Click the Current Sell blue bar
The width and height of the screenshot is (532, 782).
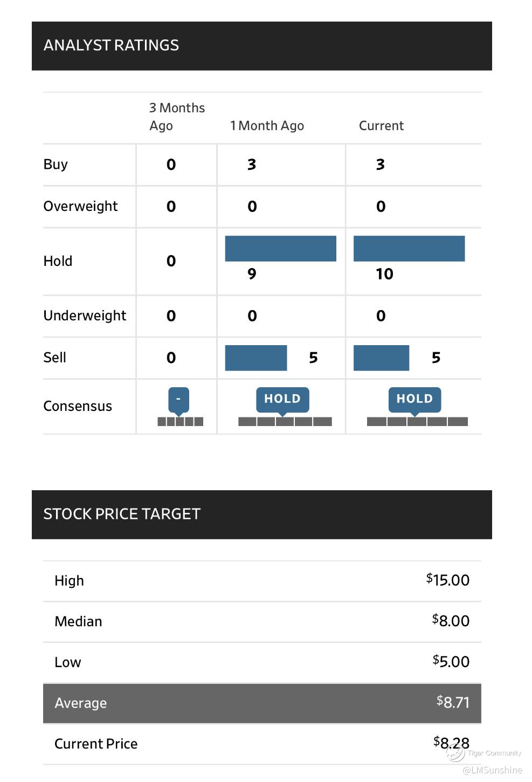pos(381,358)
